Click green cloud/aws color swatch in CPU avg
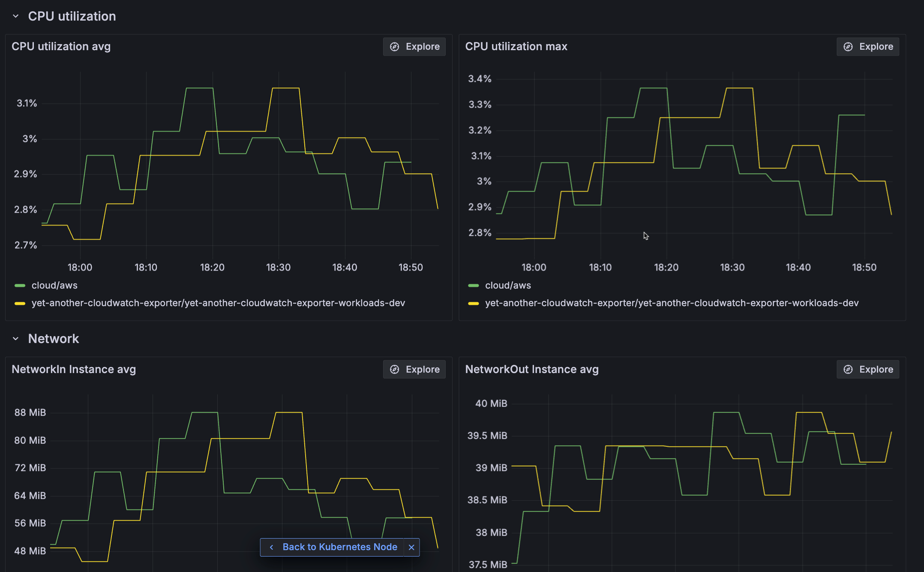Viewport: 924px width, 572px height. 20,286
